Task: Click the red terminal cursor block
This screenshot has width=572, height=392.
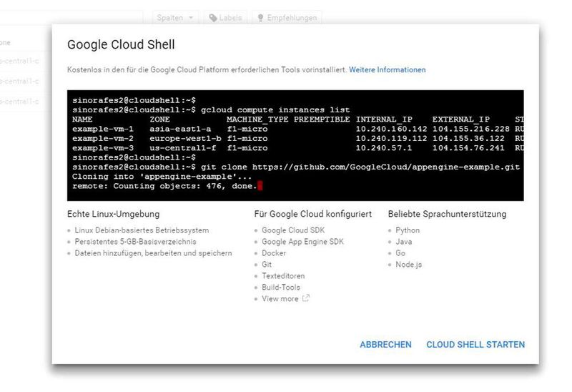Action: pos(260,186)
